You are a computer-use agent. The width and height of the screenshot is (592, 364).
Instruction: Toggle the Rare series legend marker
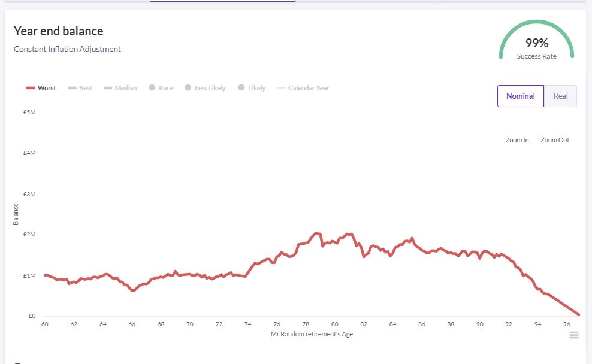152,88
